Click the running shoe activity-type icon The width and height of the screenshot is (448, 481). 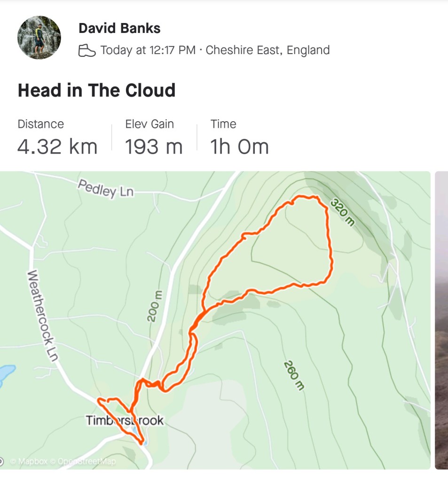click(x=87, y=50)
